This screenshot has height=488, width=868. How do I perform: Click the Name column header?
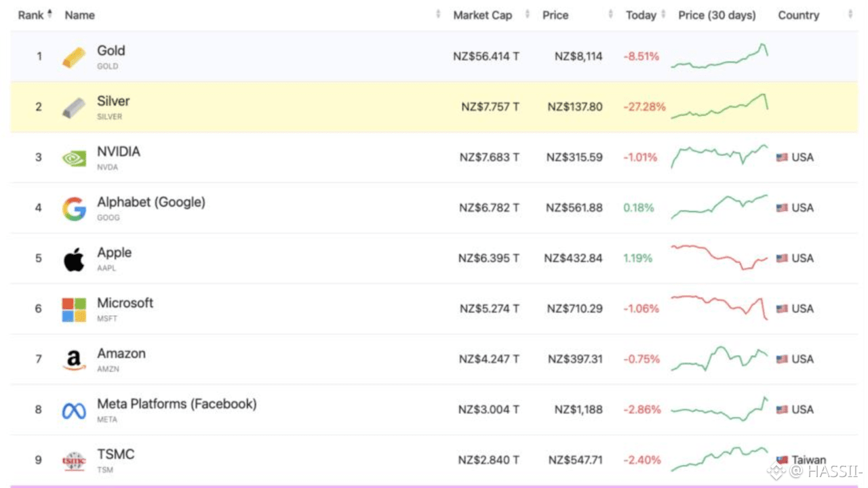click(79, 15)
